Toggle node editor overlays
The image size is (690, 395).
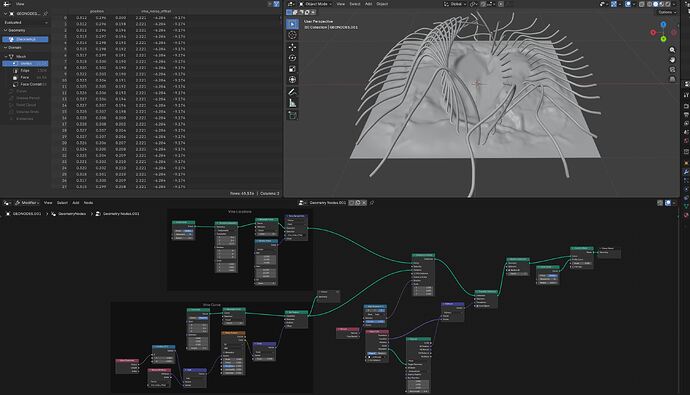[668, 203]
